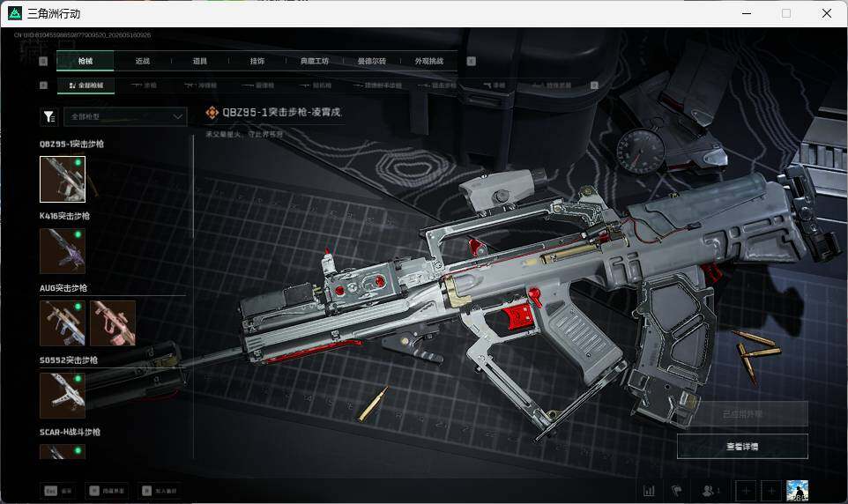Select the SCAR-H rifle skin thumbnail
Screen dimensions: 848x504
point(63,452)
